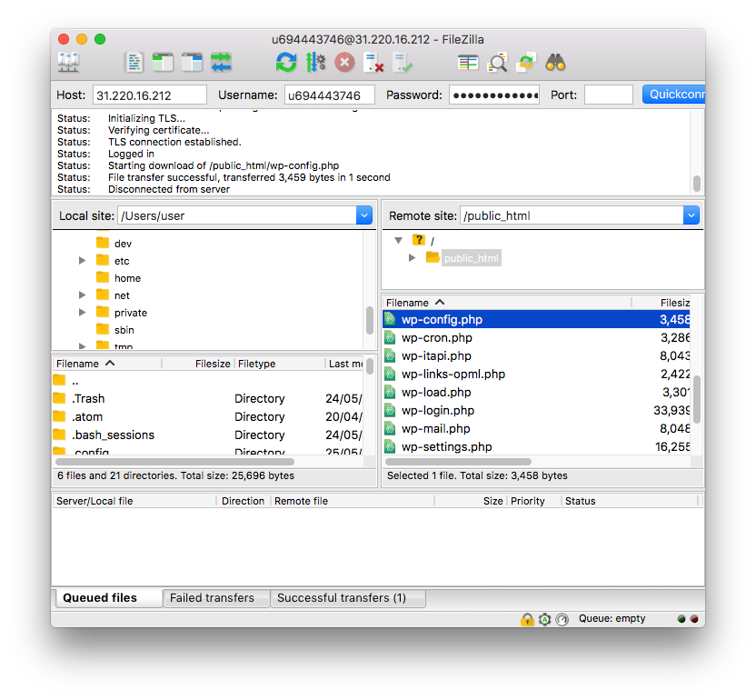756x700 pixels.
Task: Open the Local site path dropdown
Action: click(x=364, y=215)
